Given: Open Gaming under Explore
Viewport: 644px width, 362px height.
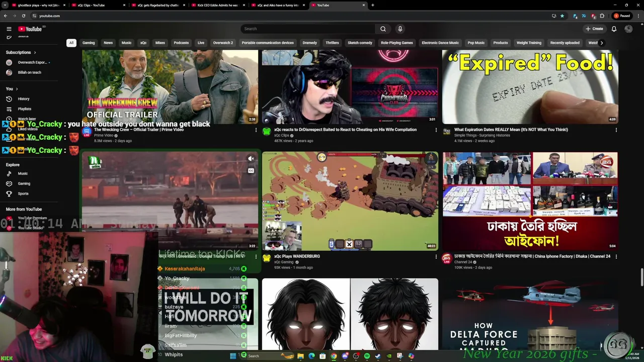Looking at the screenshot, I should pos(24,184).
